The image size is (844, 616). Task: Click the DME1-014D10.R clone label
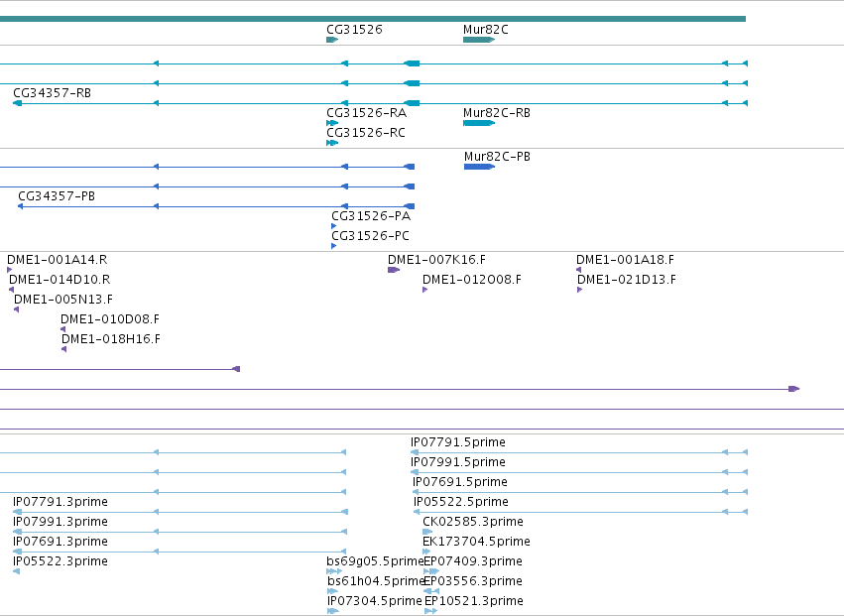(x=60, y=280)
